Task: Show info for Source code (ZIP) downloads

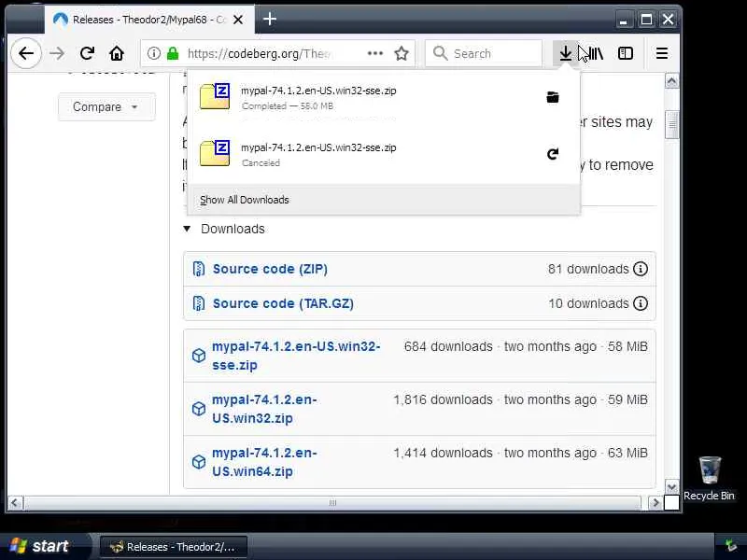Action: pos(641,269)
